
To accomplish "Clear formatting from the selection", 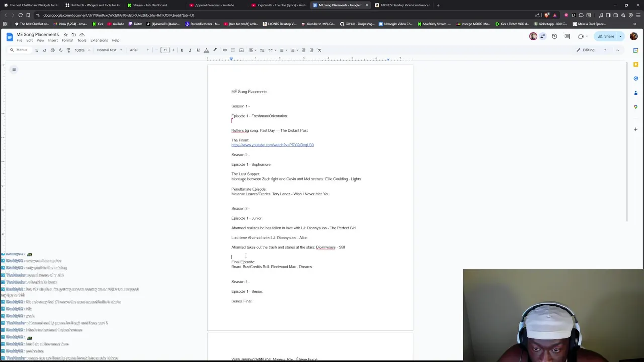I will [319, 50].
